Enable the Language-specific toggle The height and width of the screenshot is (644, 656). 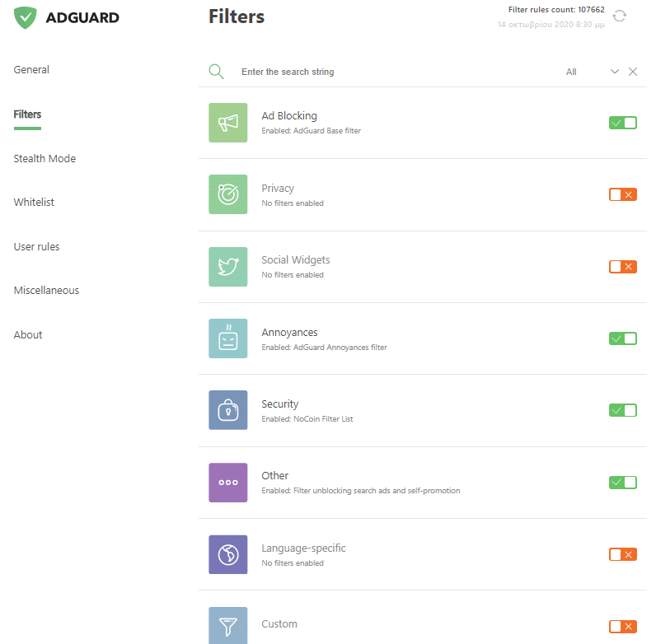click(x=622, y=554)
